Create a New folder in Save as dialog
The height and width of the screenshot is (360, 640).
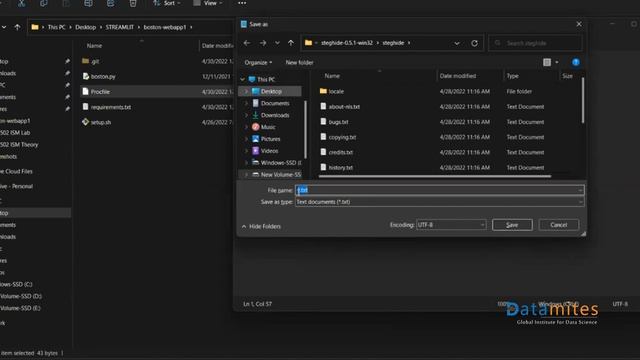[299, 62]
